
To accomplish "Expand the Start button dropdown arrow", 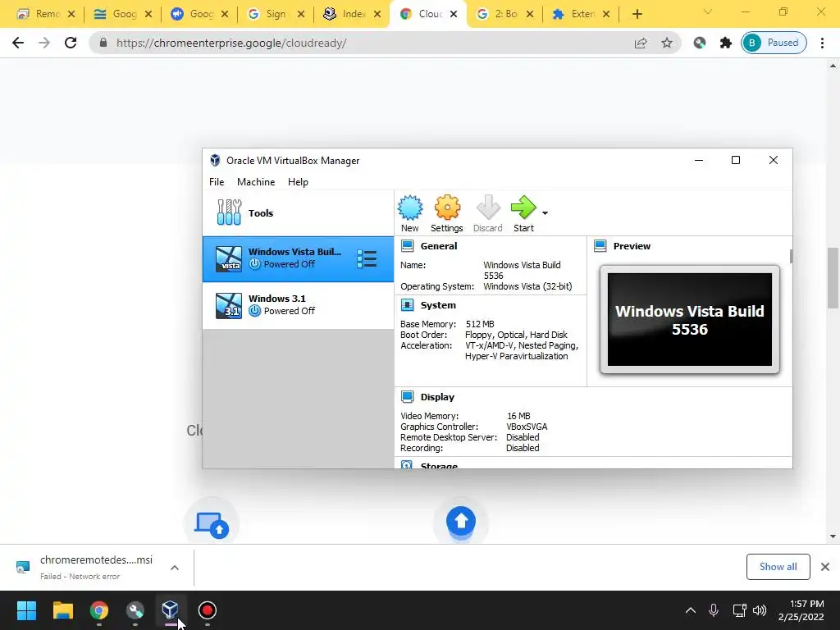I will click(545, 213).
